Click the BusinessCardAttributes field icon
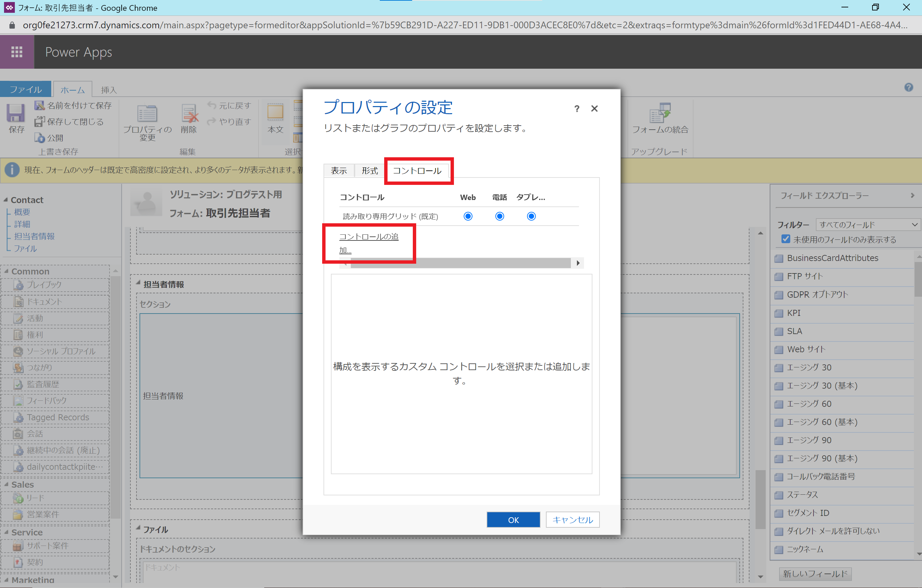Image resolution: width=922 pixels, height=588 pixels. coord(779,258)
